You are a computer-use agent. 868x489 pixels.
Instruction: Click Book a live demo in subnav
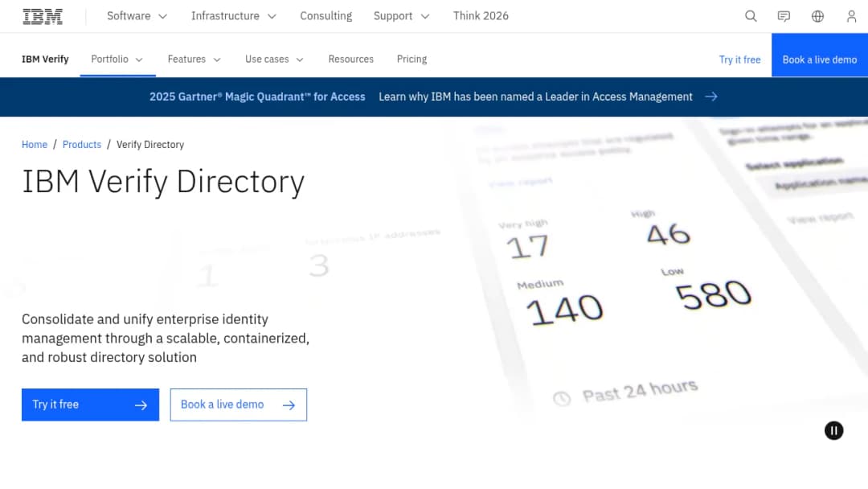pyautogui.click(x=820, y=55)
